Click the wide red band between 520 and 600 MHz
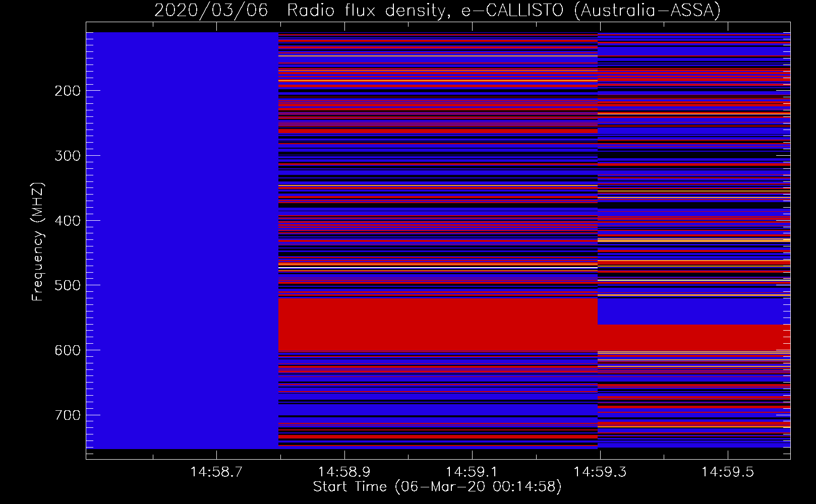 [x=438, y=325]
